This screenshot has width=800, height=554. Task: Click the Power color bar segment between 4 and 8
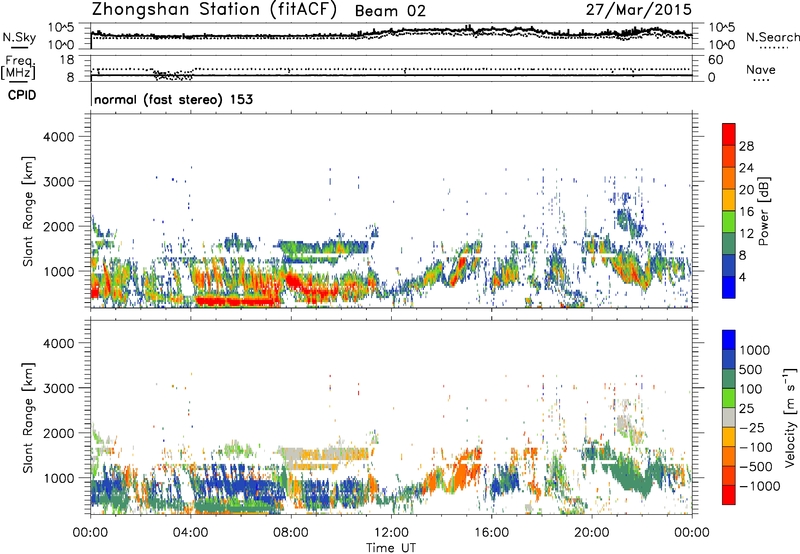(729, 265)
